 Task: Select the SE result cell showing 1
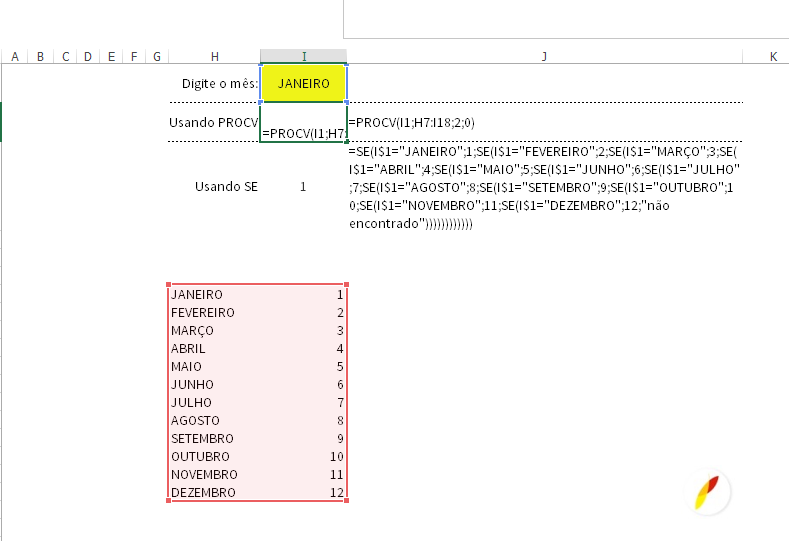point(303,186)
